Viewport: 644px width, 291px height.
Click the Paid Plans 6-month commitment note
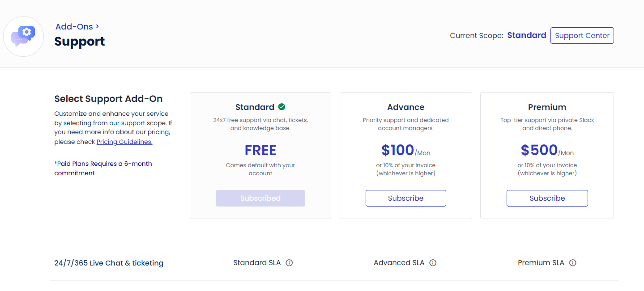(x=103, y=169)
